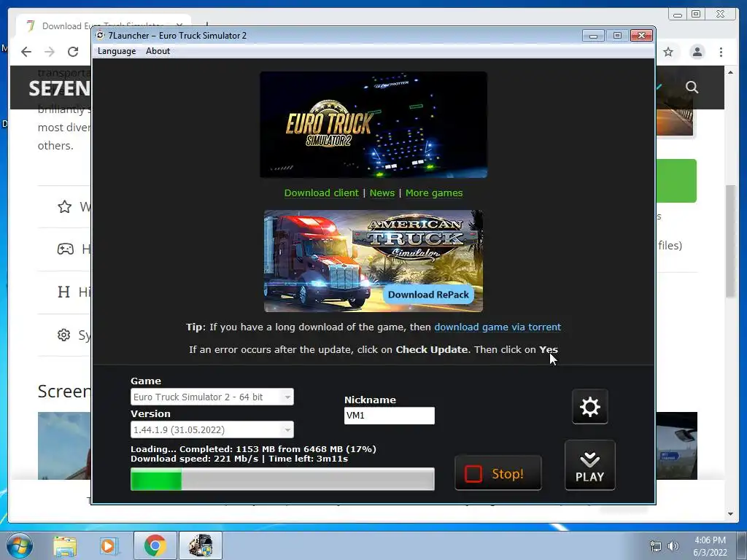This screenshot has width=747, height=560.
Task: Switch to the 7Launcher truck taskbar icon
Action: tap(200, 545)
